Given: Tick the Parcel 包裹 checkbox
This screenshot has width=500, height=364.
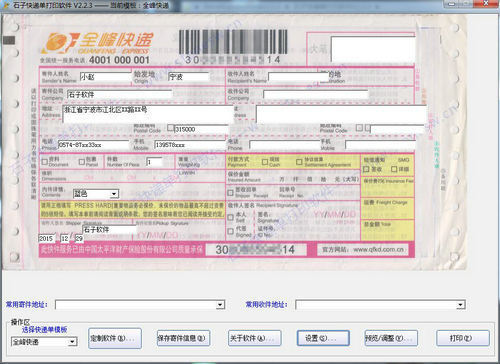Looking at the screenshot, I should tap(82, 162).
